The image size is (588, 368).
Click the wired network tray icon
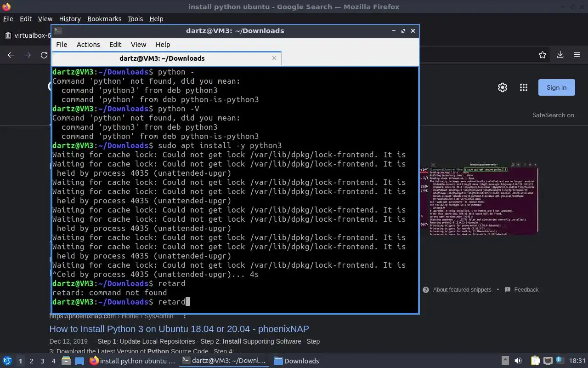(x=548, y=361)
